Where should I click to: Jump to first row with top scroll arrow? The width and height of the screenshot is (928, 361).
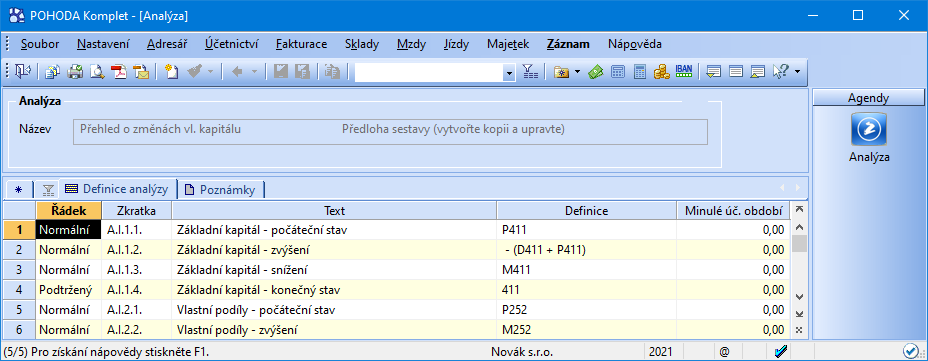coord(800,209)
